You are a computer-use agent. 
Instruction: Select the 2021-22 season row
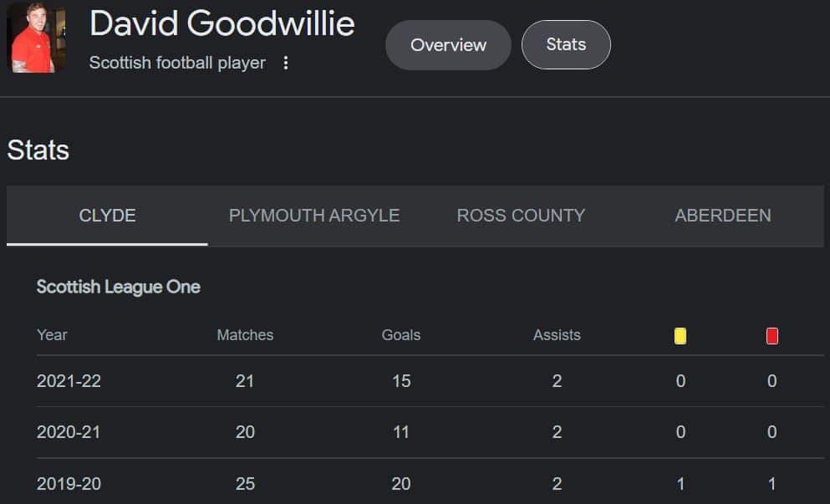(x=430, y=381)
